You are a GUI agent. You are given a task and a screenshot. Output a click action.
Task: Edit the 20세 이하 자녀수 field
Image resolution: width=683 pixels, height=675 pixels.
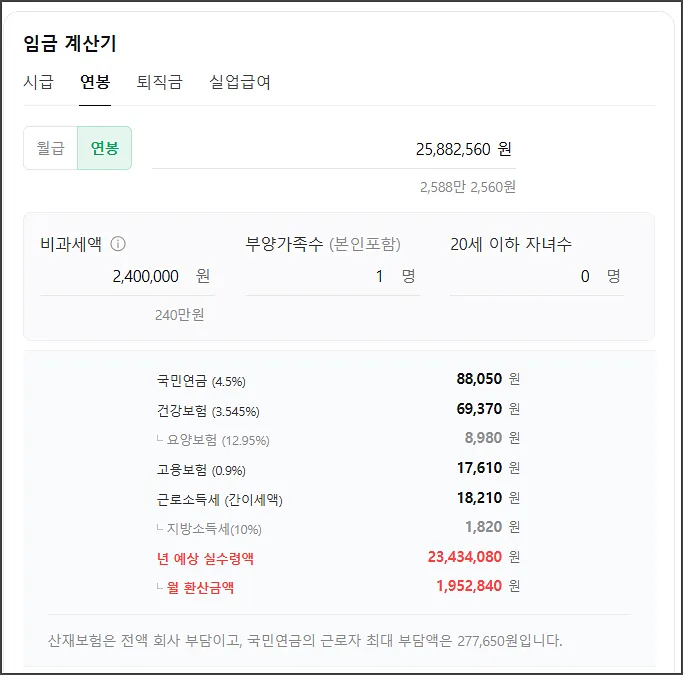pos(537,276)
